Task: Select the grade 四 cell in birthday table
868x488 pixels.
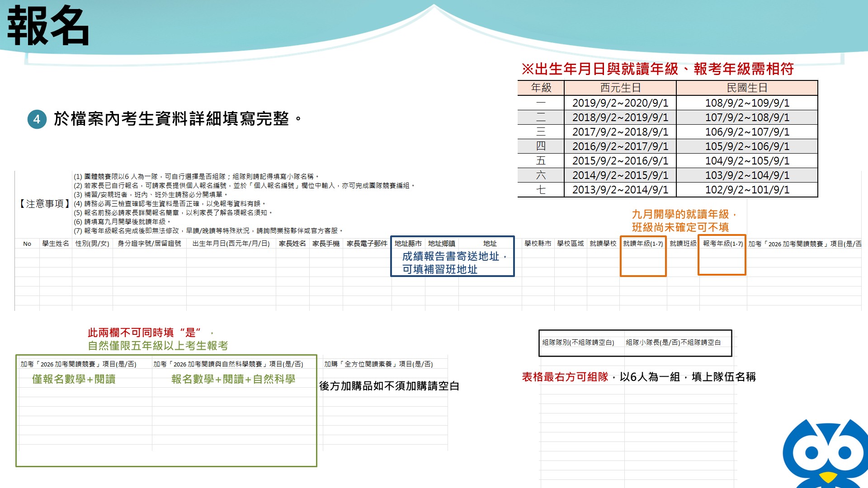Action: point(541,146)
